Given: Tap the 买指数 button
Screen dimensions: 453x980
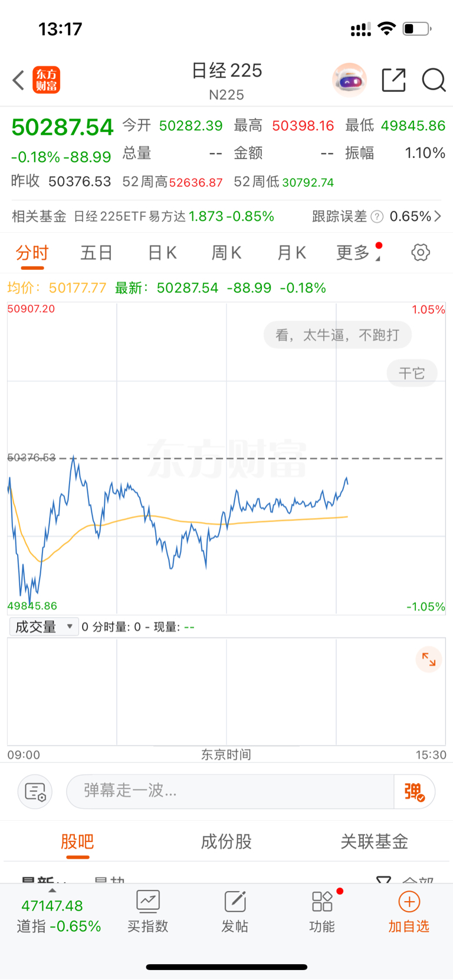Looking at the screenshot, I should [x=147, y=912].
